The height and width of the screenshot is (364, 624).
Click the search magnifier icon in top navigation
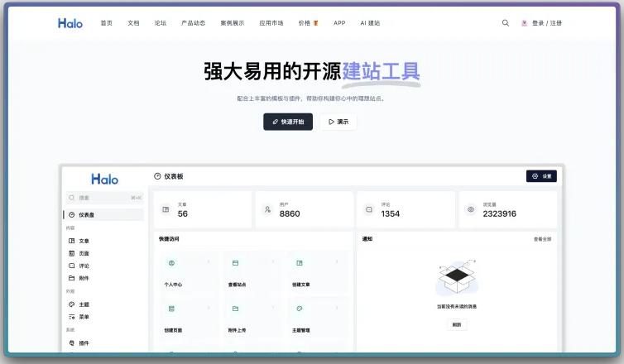point(506,23)
